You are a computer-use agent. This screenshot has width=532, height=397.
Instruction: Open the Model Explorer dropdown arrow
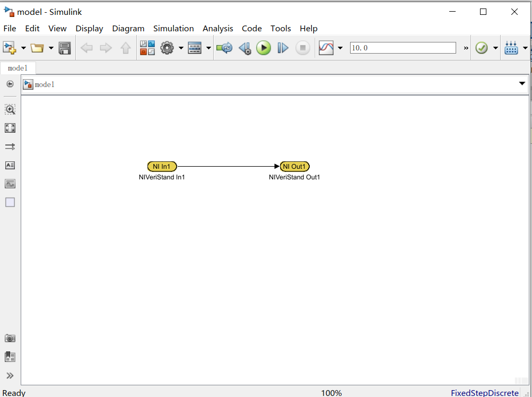208,47
